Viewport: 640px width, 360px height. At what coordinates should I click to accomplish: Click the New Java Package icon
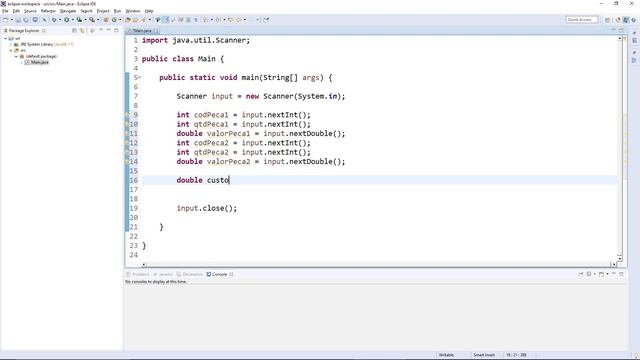pos(106,20)
